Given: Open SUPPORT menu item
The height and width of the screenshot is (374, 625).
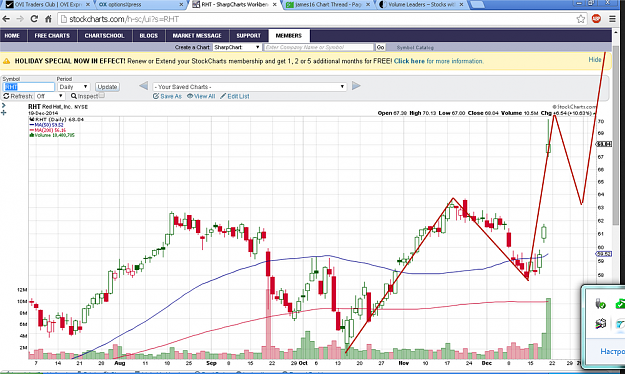Looking at the screenshot, I should click(x=248, y=35).
